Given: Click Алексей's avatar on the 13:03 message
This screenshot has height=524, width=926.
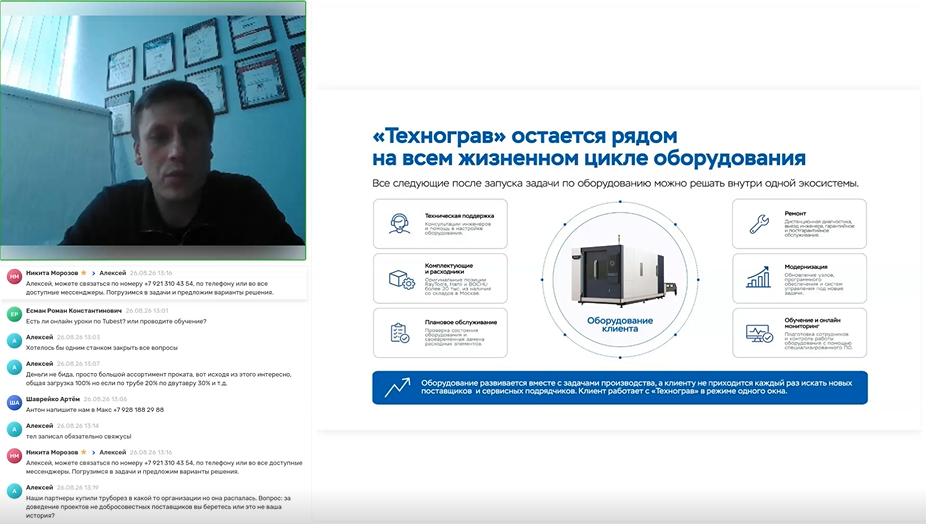Looking at the screenshot, I should point(14,340).
